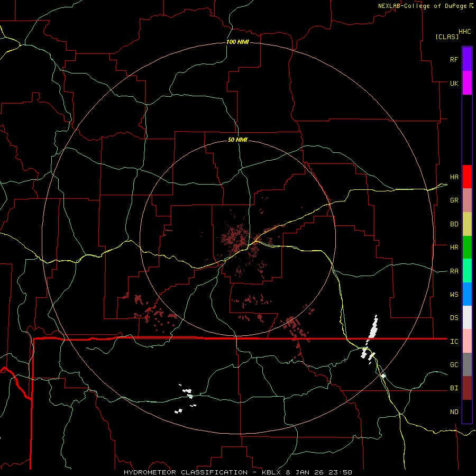
Task: Click the long white dry-snow streak east of radar
Action: (373, 327)
